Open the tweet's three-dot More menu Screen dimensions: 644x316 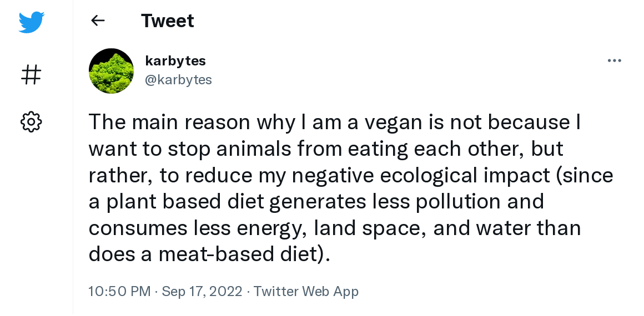(x=614, y=60)
